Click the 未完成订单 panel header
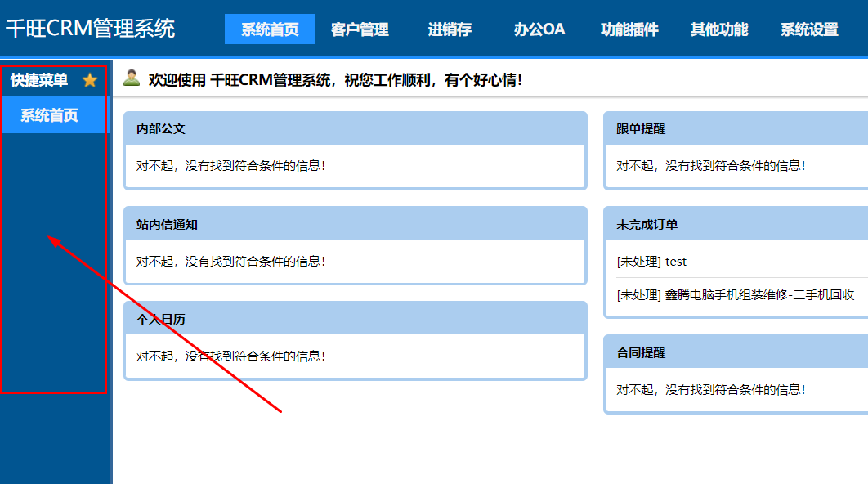This screenshot has width=868, height=484. pyautogui.click(x=736, y=224)
